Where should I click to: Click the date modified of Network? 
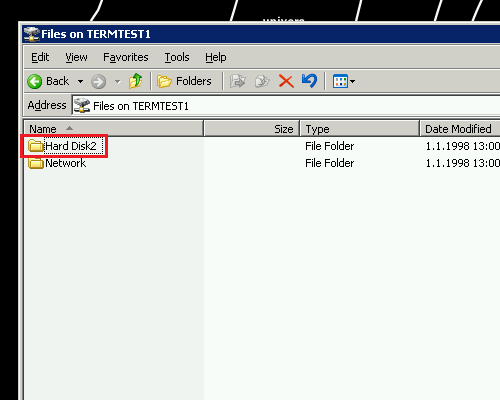(463, 163)
